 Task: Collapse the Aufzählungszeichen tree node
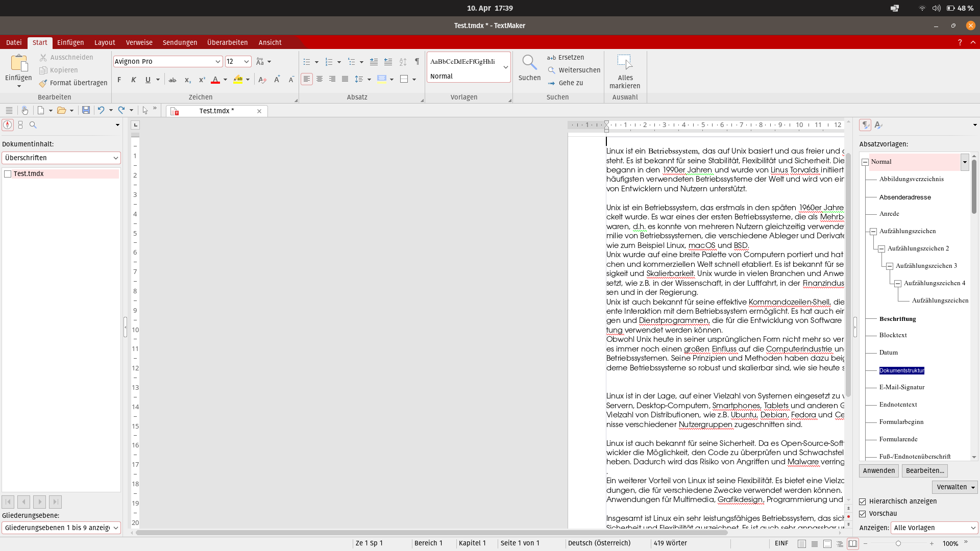coord(873,232)
